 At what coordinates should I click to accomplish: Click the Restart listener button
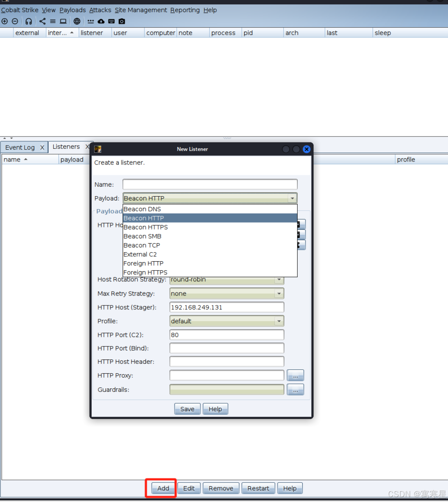click(x=258, y=488)
